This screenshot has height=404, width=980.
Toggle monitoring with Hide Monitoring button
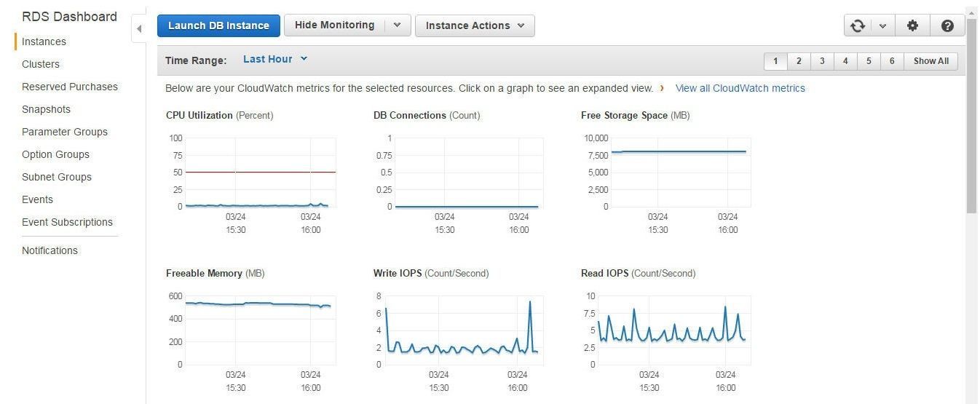pos(334,25)
